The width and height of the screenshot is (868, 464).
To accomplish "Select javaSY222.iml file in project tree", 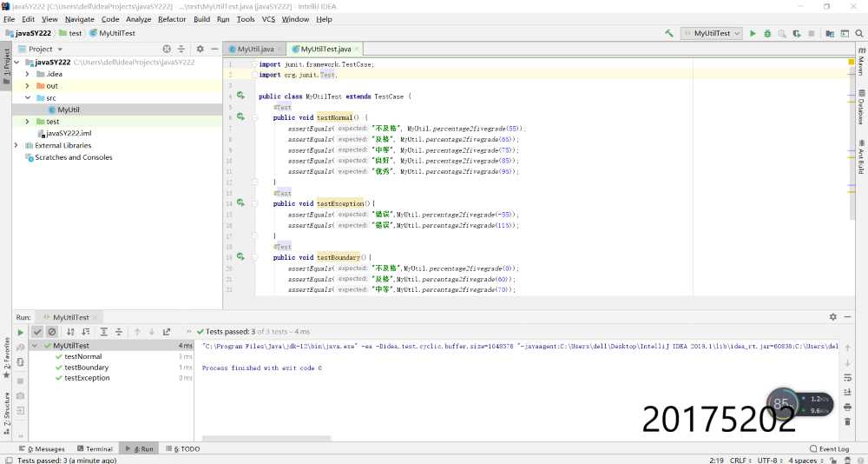I will (x=69, y=133).
